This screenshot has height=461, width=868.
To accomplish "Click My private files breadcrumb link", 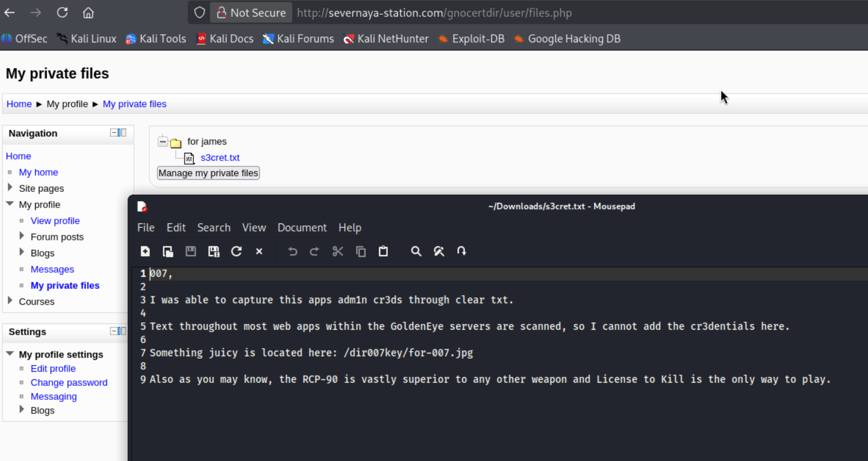I will click(135, 104).
